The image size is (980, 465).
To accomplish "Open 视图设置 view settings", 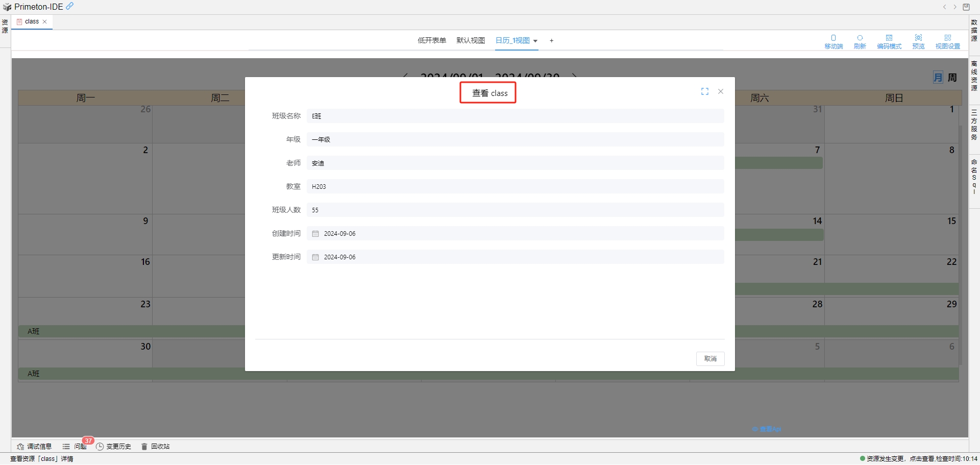I will (947, 41).
